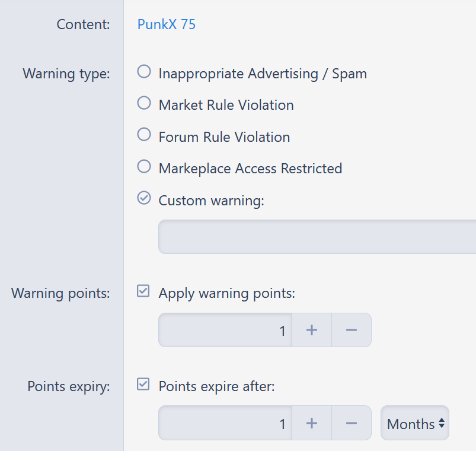The image size is (476, 451).
Task: Click the 'Apply warning points:' label text
Action: click(x=227, y=294)
